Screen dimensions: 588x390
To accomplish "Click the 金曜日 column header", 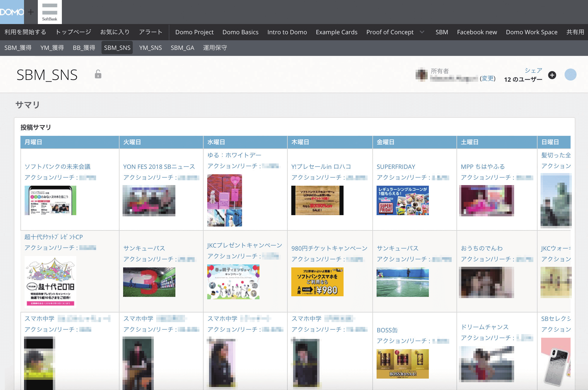I will pyautogui.click(x=415, y=142).
